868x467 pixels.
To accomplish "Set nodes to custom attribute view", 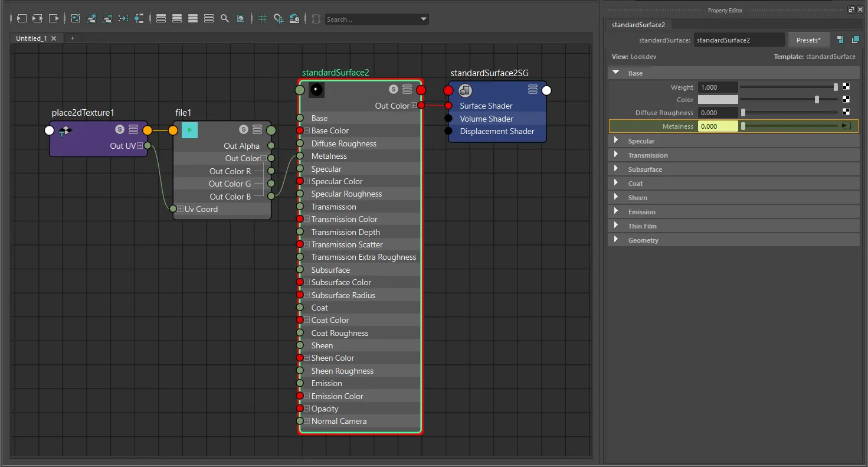I will pos(209,19).
